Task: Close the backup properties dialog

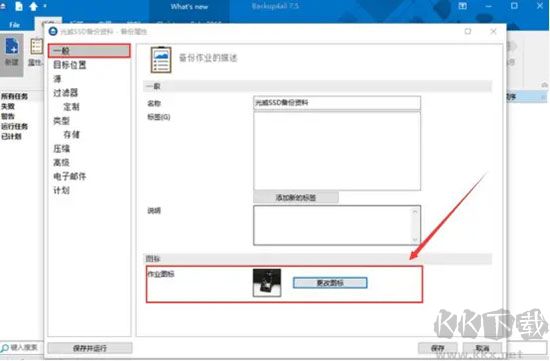Action: (493, 31)
